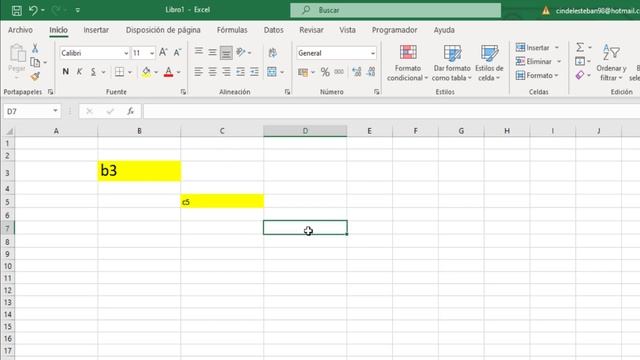Align text to the middle vertically
Image resolution: width=640 pixels, height=360 pixels.
click(212, 52)
